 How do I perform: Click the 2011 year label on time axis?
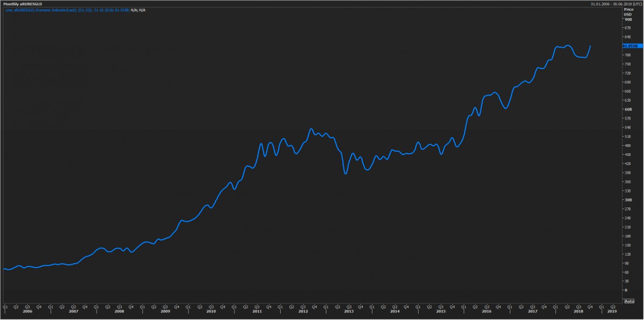click(257, 311)
